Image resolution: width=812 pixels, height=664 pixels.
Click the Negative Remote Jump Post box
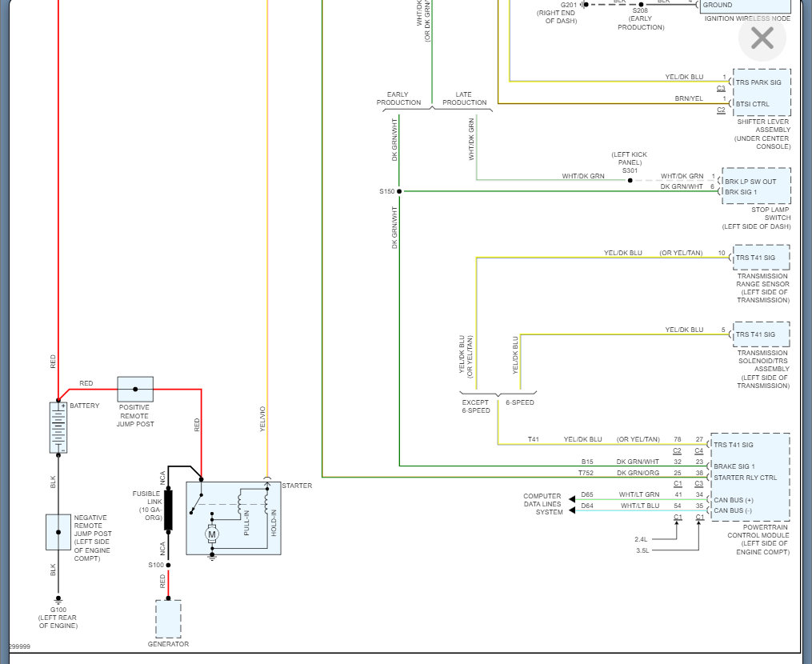pos(58,532)
